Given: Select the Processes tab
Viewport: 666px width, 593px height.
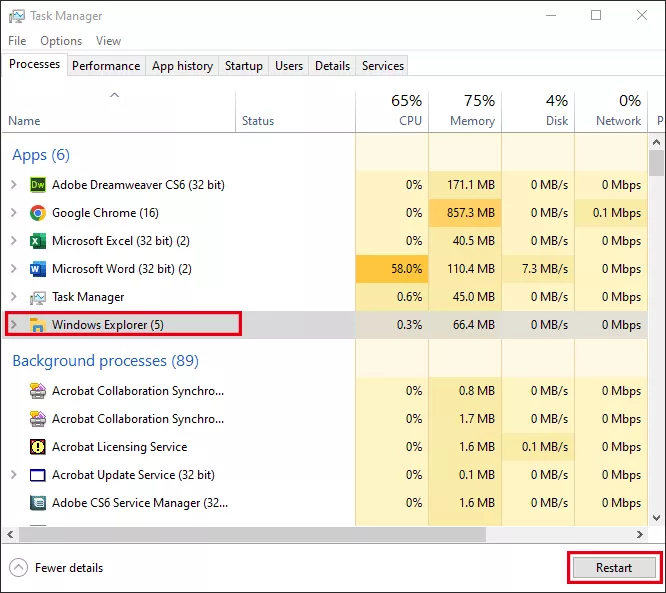Looking at the screenshot, I should (x=34, y=64).
